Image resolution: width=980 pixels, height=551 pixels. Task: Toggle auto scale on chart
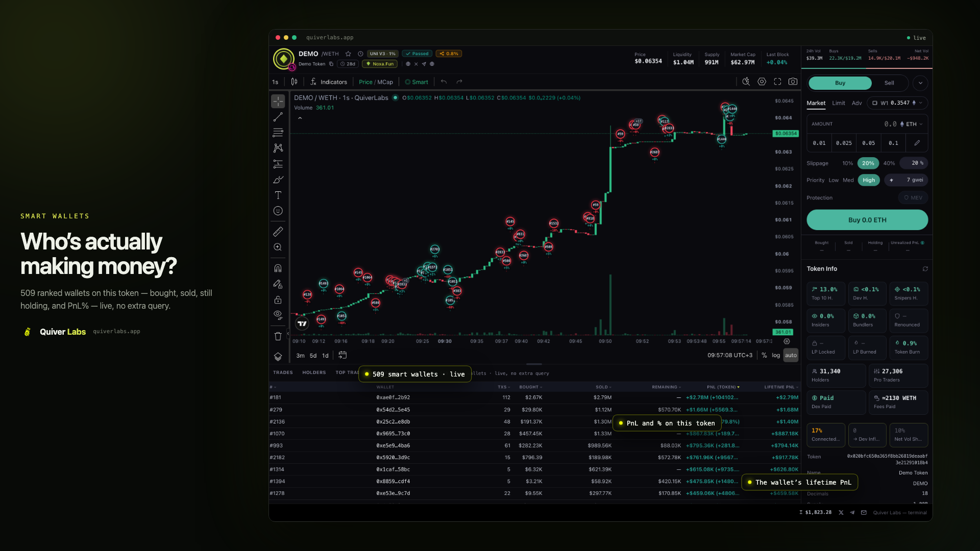791,355
